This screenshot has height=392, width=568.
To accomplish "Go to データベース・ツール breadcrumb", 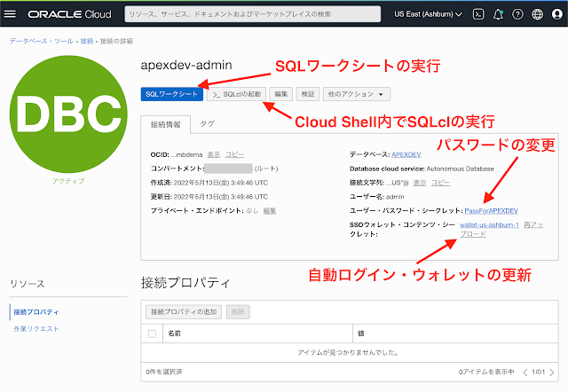I will coord(42,42).
